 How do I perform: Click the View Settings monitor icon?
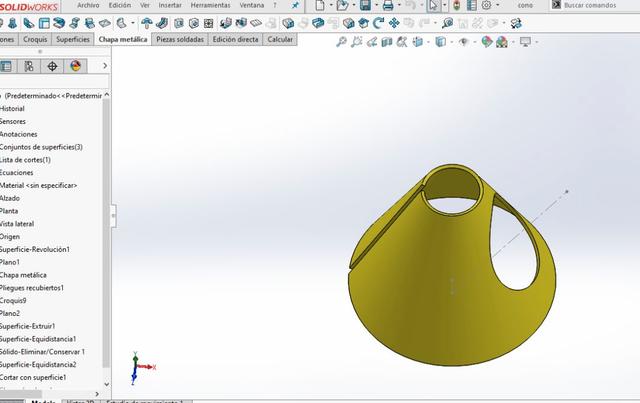pyautogui.click(x=525, y=42)
